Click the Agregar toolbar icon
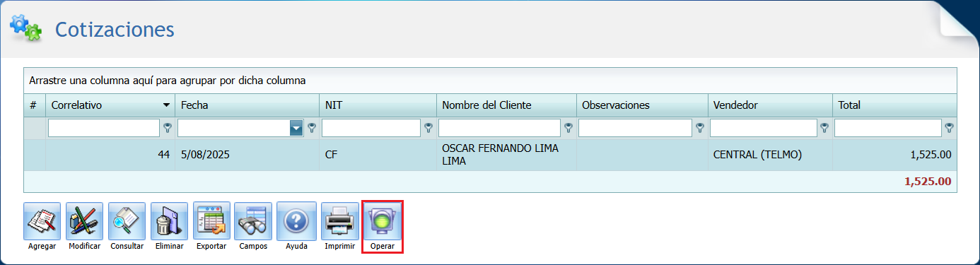This screenshot has height=265, width=980. click(42, 221)
